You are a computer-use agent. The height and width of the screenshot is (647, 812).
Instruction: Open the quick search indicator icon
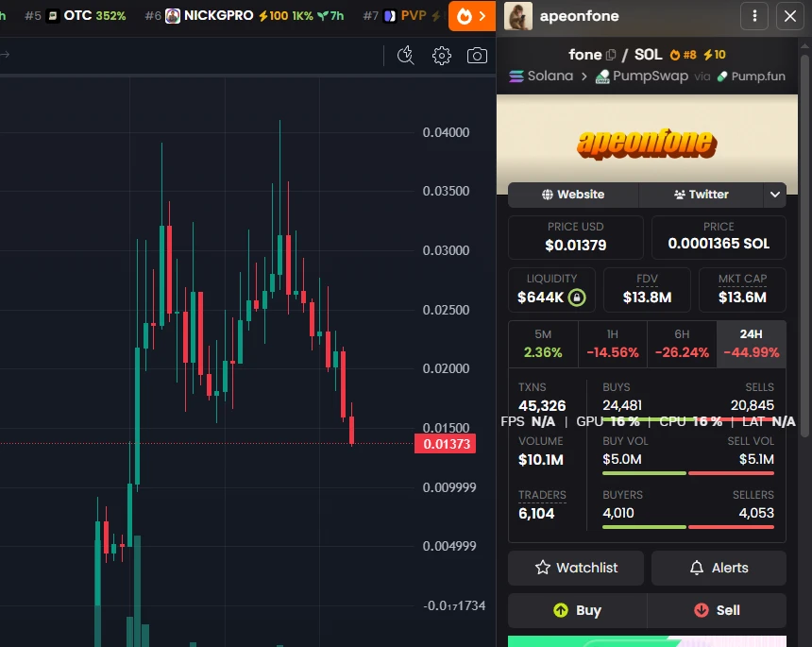click(x=405, y=56)
